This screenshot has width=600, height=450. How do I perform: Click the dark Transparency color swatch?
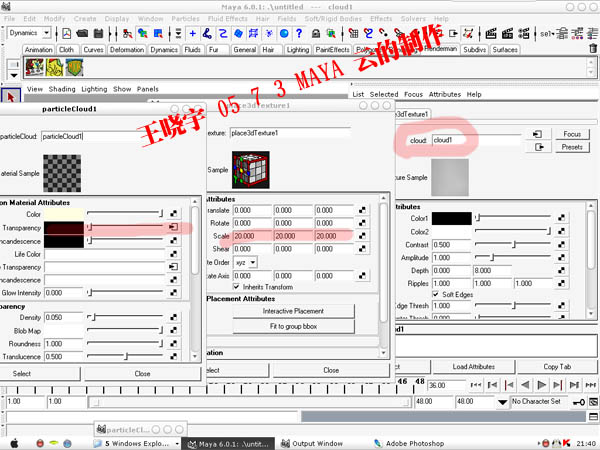pos(64,228)
